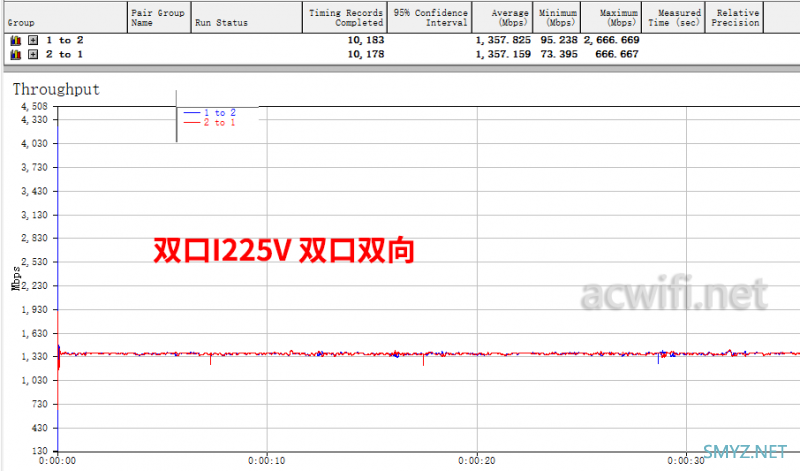Screen dimensions: 800x471
Task: Click the Run Status column header
Action: pyautogui.click(x=247, y=18)
